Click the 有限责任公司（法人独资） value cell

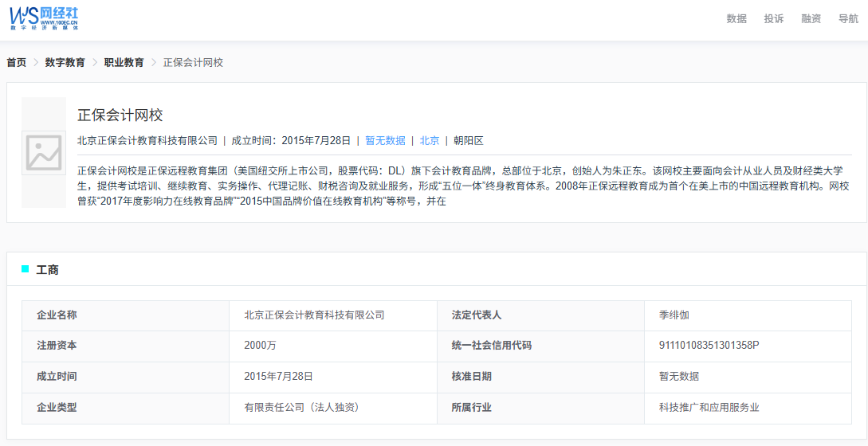tap(333, 409)
